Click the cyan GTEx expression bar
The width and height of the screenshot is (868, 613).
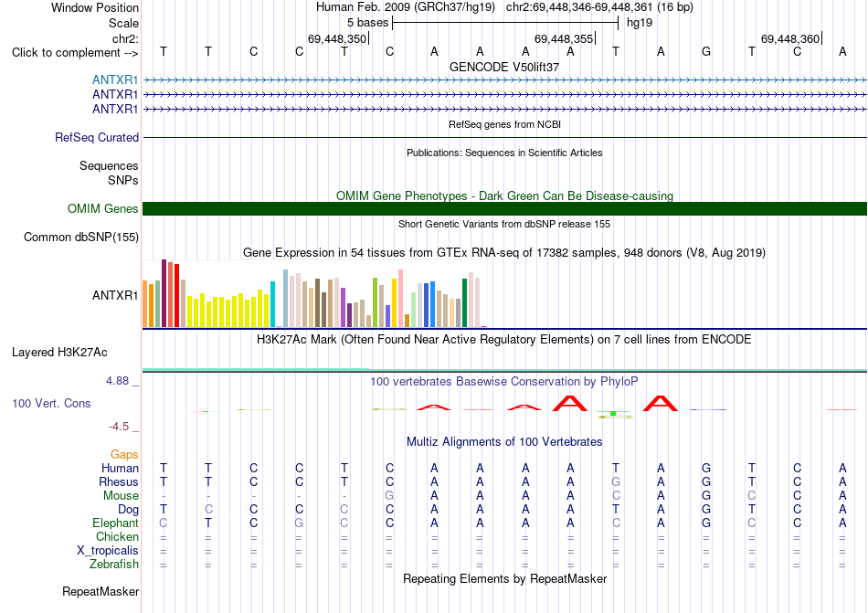pyautogui.click(x=272, y=304)
